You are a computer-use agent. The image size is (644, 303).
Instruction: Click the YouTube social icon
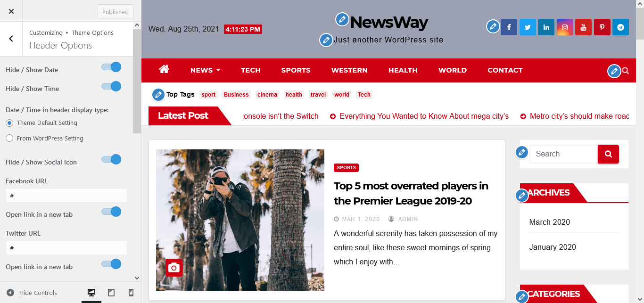click(x=583, y=27)
